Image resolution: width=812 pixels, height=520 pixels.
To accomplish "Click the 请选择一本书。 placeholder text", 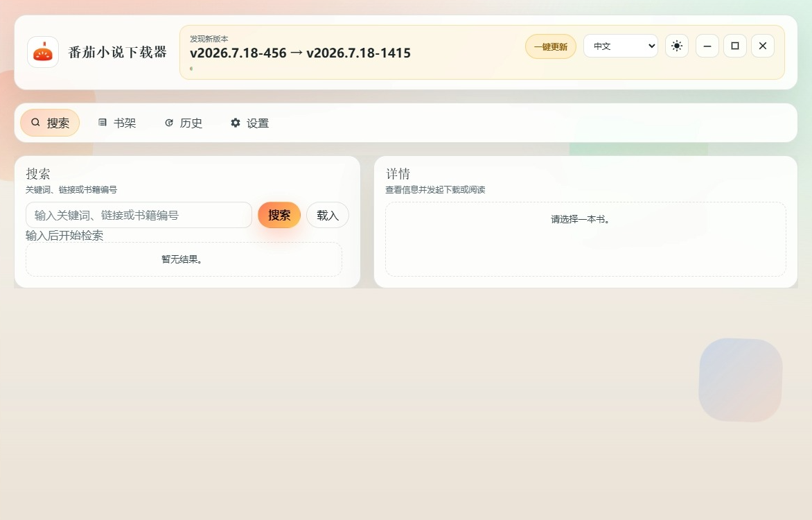I will coord(581,219).
